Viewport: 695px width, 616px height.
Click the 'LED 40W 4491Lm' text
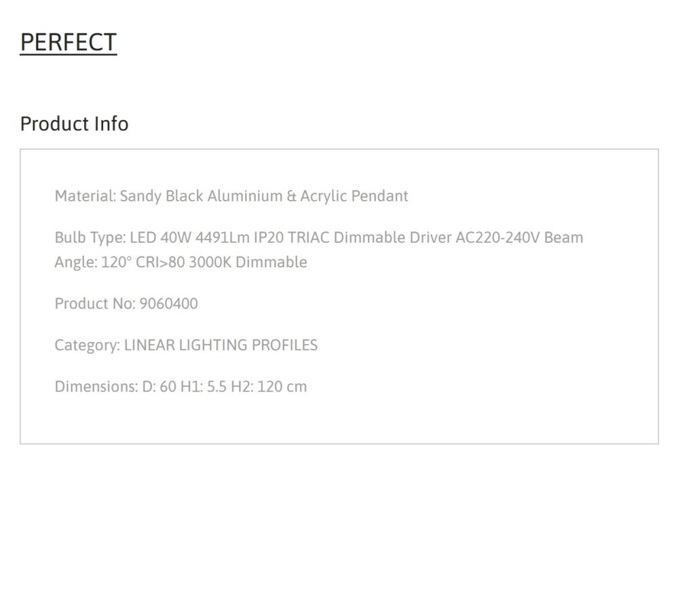pyautogui.click(x=190, y=237)
